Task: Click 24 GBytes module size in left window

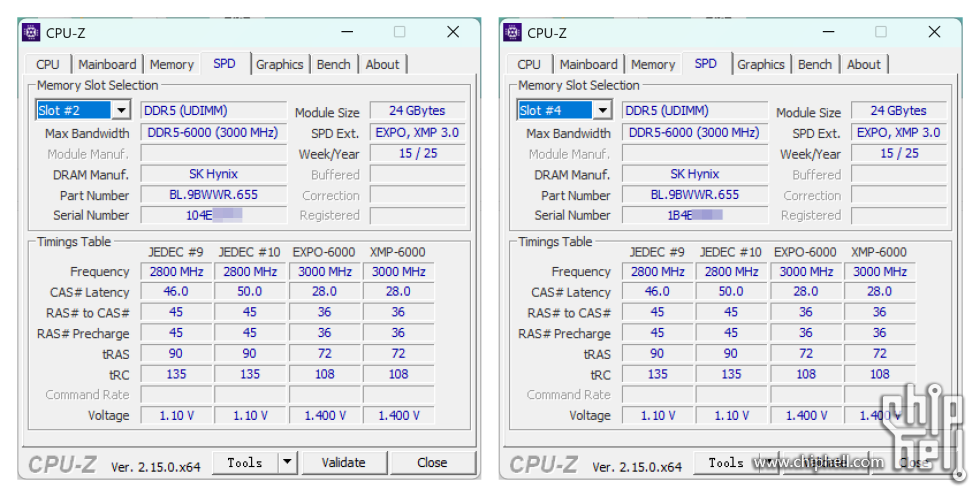Action: pos(418,111)
